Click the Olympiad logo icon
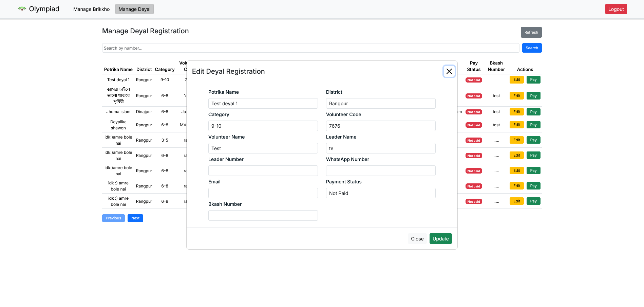 tap(22, 9)
